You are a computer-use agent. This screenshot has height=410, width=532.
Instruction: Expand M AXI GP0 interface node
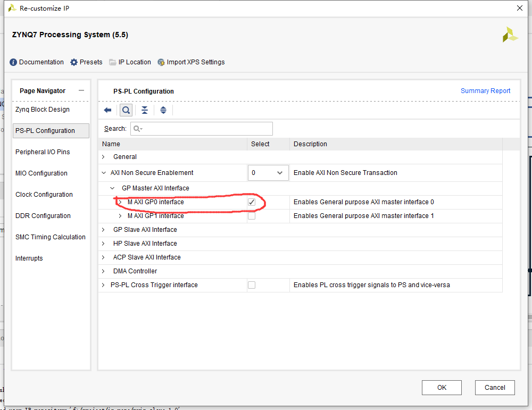[x=120, y=202]
